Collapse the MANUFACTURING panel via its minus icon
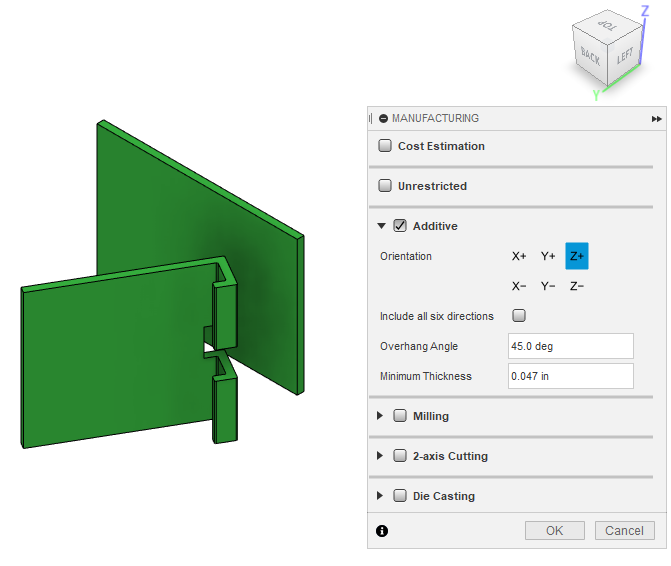 coord(383,119)
